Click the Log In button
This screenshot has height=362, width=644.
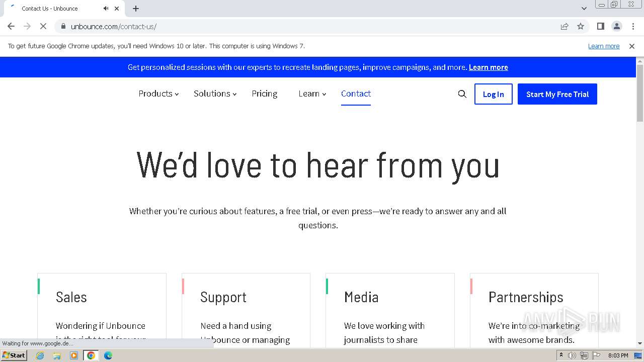point(493,94)
